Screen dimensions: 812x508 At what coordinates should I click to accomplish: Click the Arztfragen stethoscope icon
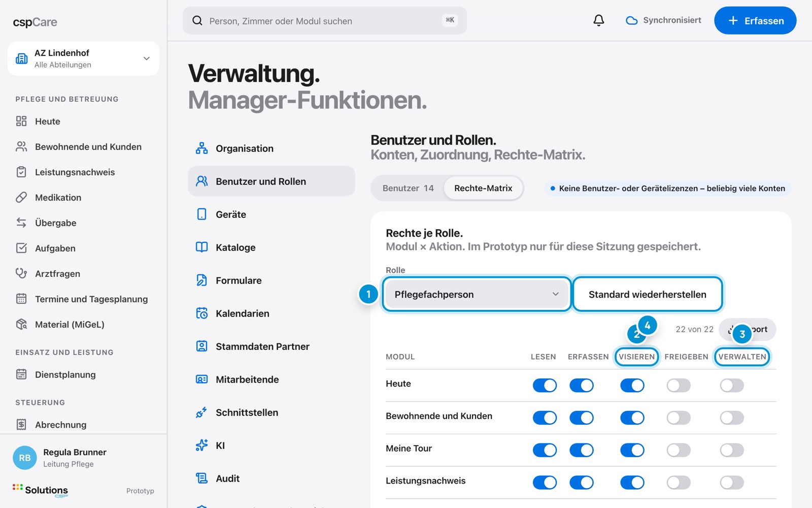(21, 273)
